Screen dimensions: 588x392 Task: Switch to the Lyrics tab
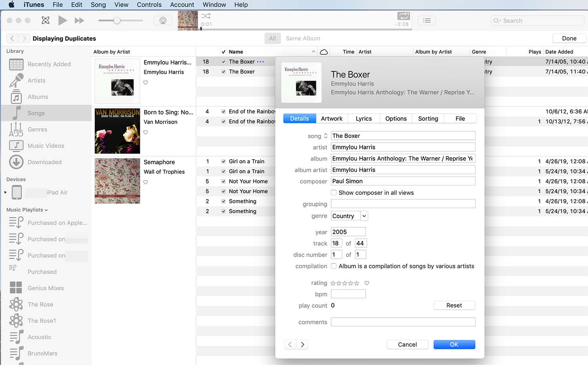(364, 119)
